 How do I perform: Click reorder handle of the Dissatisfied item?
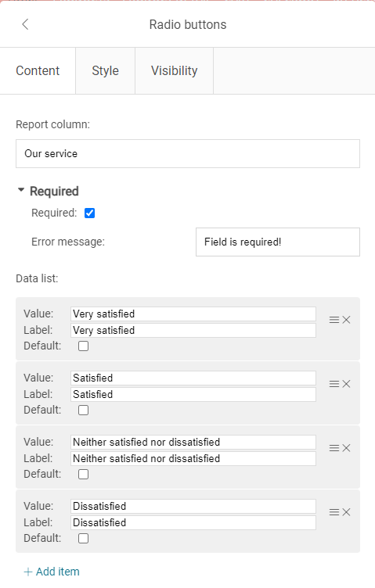[x=334, y=512]
